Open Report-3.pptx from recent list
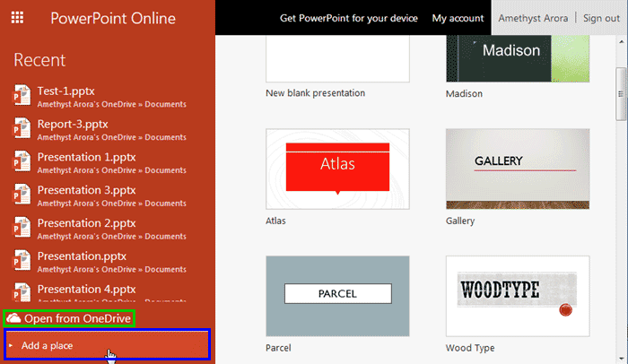 73,124
